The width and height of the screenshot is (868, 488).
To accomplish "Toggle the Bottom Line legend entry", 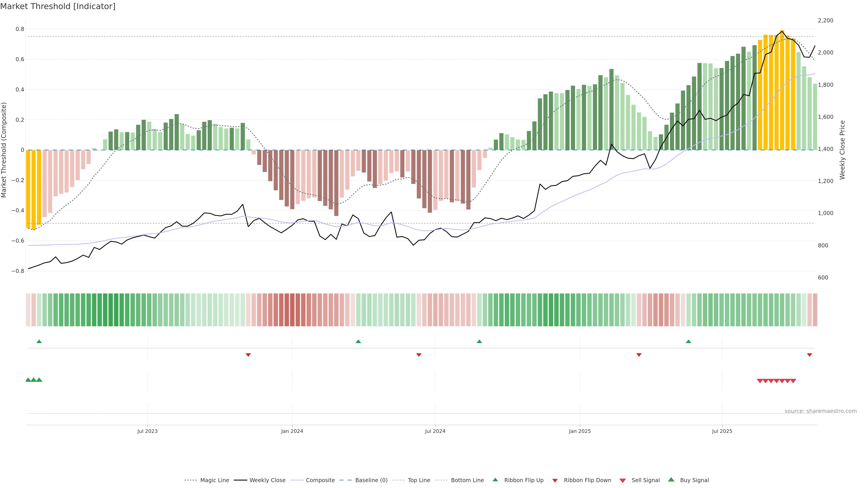I will (x=467, y=480).
